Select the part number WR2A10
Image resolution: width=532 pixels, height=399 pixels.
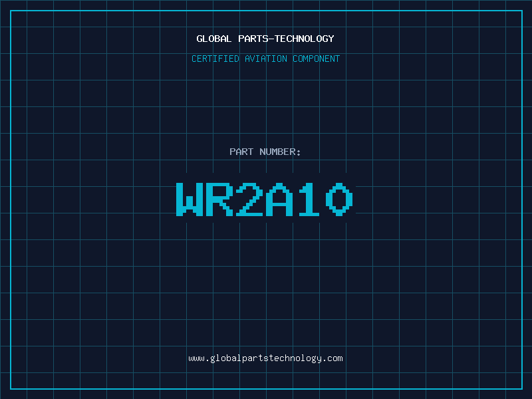pyautogui.click(x=265, y=199)
